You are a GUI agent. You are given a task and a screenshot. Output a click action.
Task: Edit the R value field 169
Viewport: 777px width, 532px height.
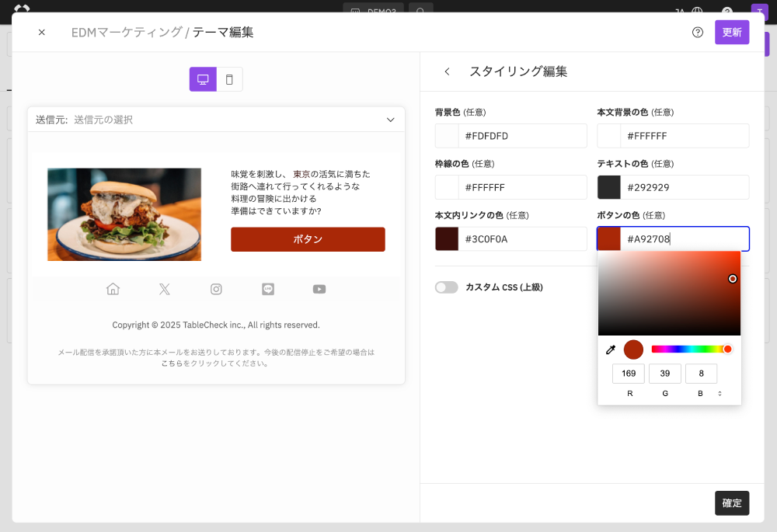[629, 374]
